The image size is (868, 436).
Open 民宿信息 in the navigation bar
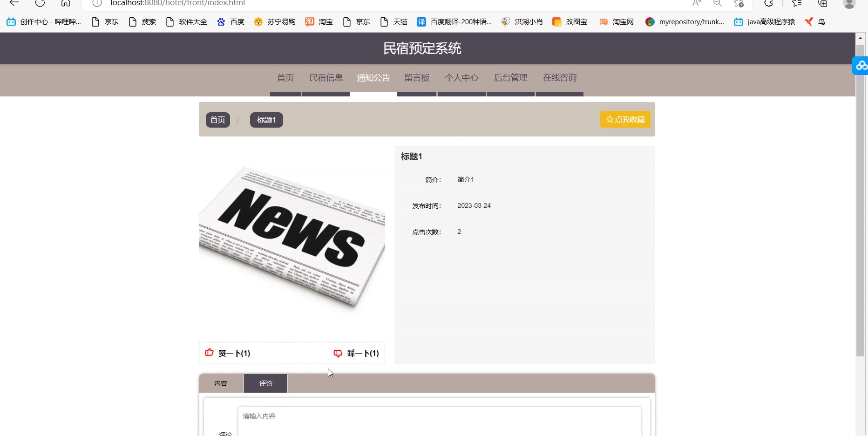326,78
